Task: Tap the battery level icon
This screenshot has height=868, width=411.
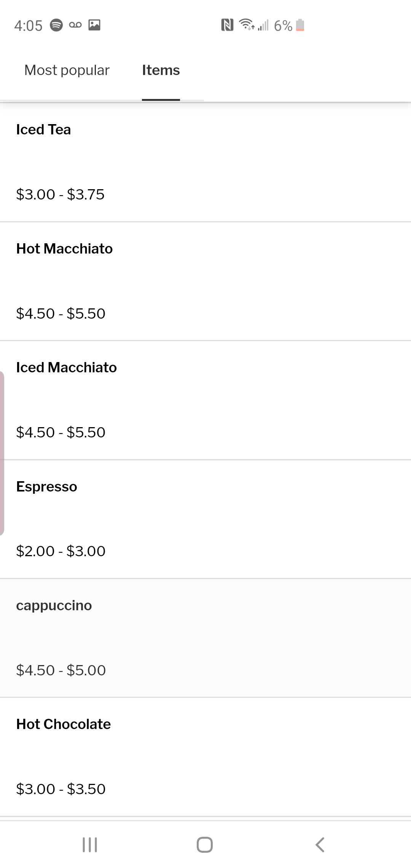Action: (300, 25)
